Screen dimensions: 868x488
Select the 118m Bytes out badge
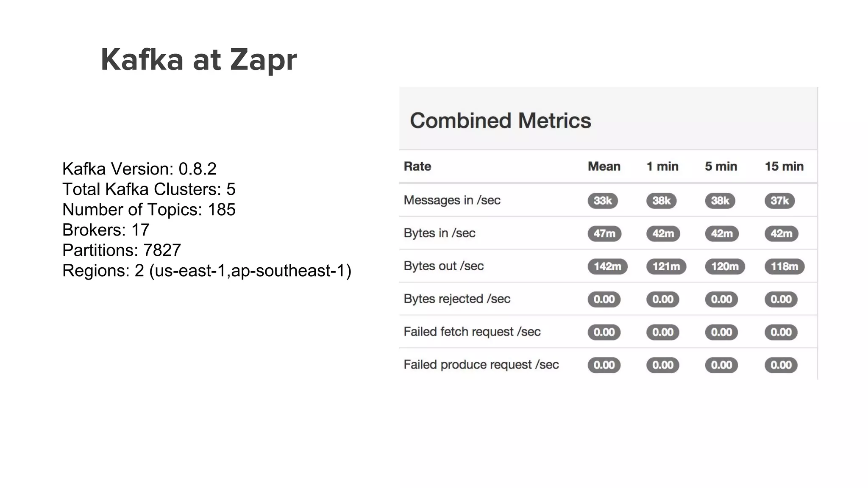click(x=784, y=266)
